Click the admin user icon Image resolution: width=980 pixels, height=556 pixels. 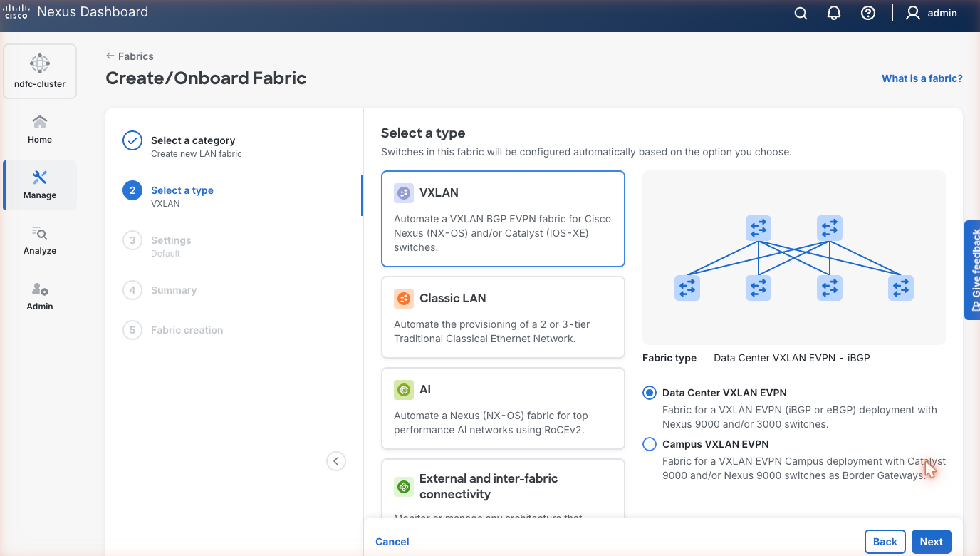click(x=913, y=13)
